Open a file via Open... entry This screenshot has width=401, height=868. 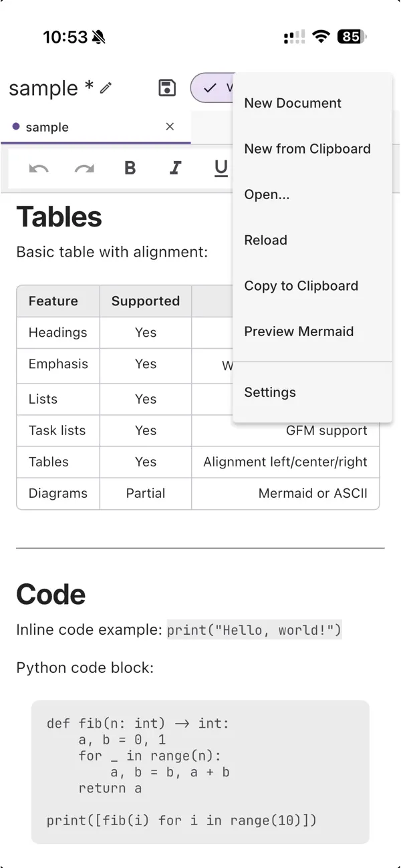[267, 194]
